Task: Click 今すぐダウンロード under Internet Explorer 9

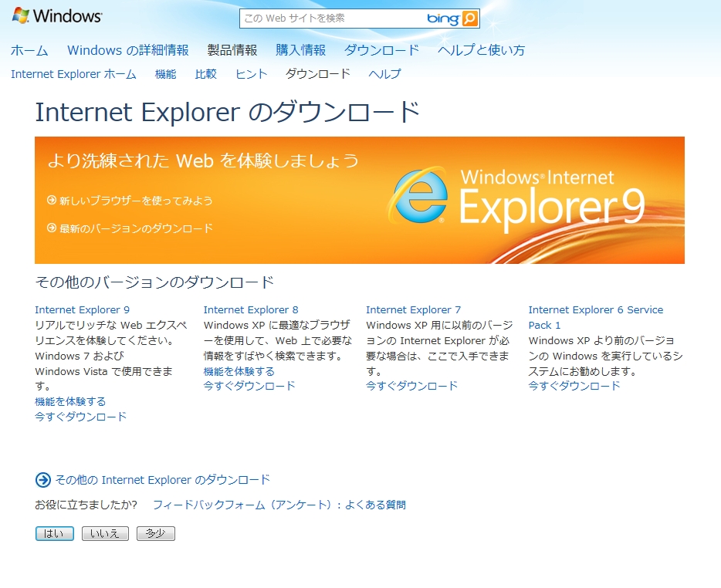Action: (81, 417)
